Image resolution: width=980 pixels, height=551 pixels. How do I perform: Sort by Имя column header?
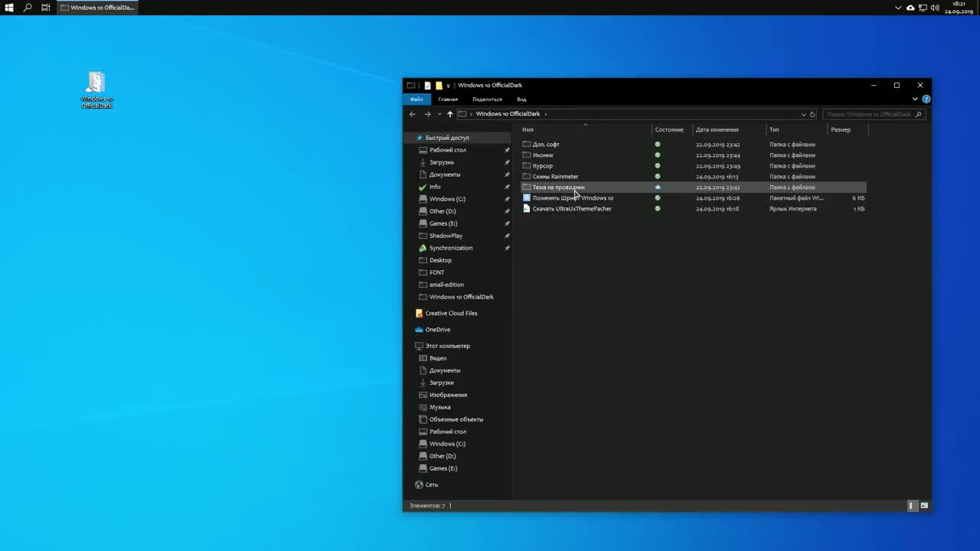point(586,129)
